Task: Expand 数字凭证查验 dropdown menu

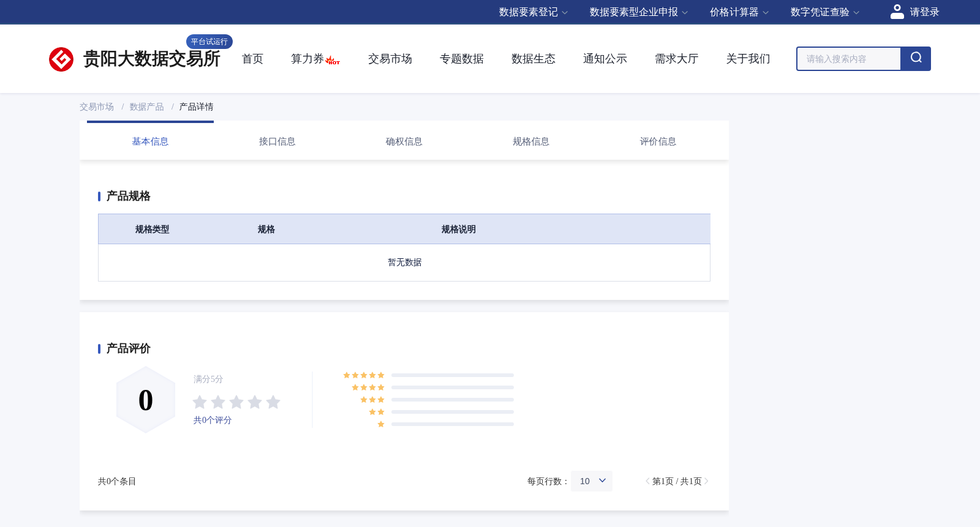Action: (825, 12)
